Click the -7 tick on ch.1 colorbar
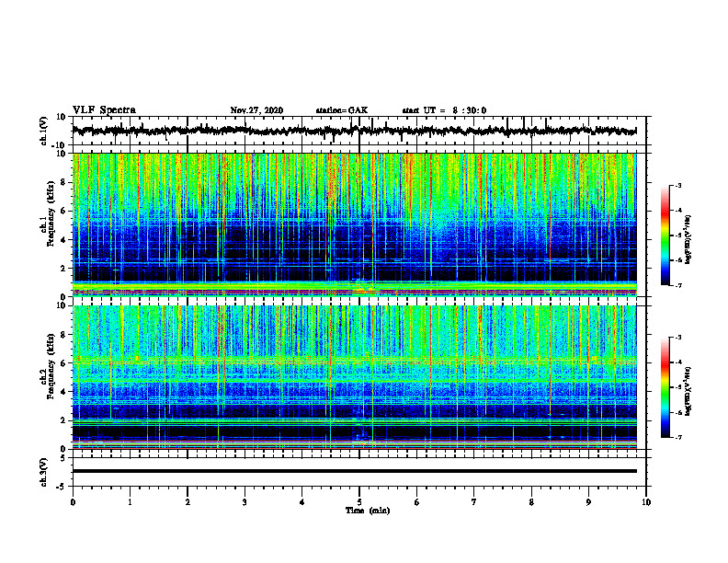This screenshot has height=563, width=728. coord(677,285)
